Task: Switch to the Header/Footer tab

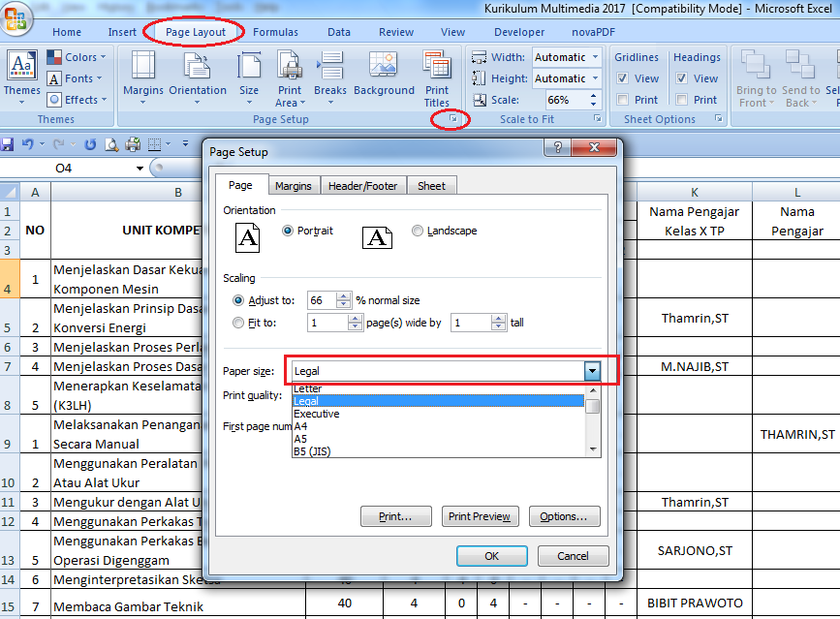Action: 363,185
